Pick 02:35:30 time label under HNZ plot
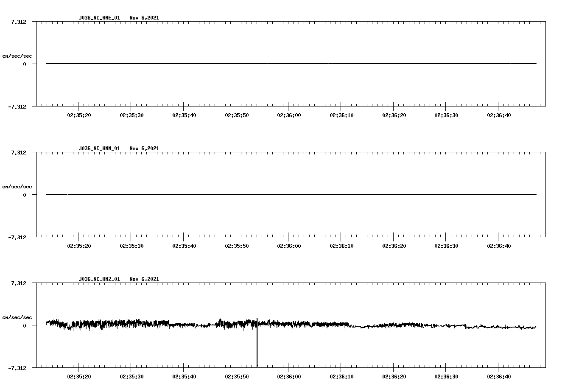 [x=131, y=376]
